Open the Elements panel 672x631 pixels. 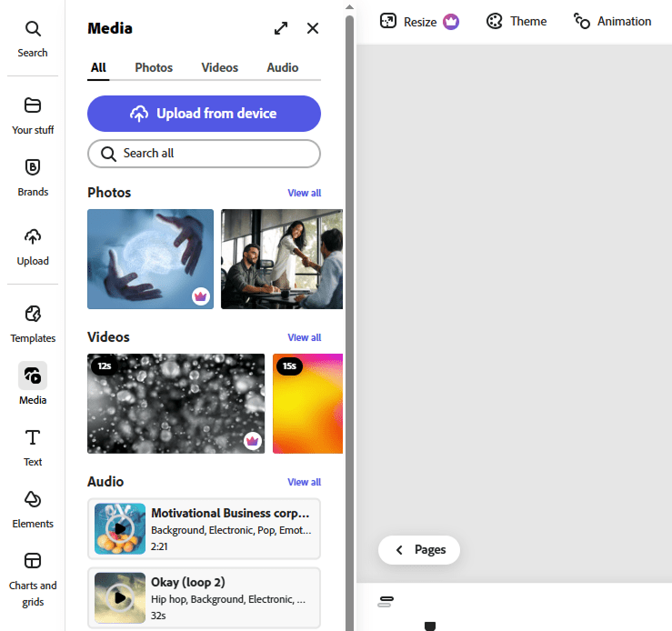[x=33, y=510]
